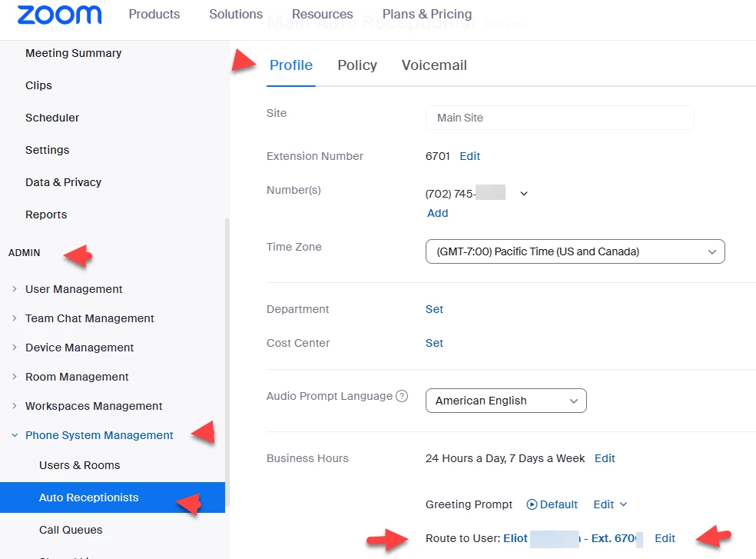Expand Device Management section
Viewport: 756px width, 559px height.
(80, 348)
